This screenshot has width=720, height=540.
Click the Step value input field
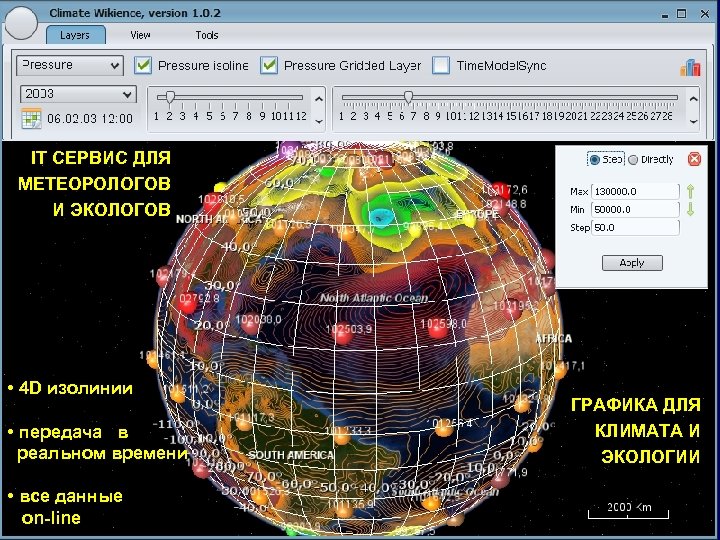[635, 227]
